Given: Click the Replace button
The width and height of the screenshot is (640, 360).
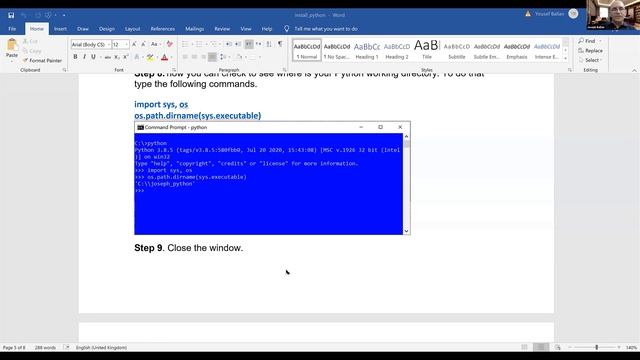Looking at the screenshot, I should point(591,51).
